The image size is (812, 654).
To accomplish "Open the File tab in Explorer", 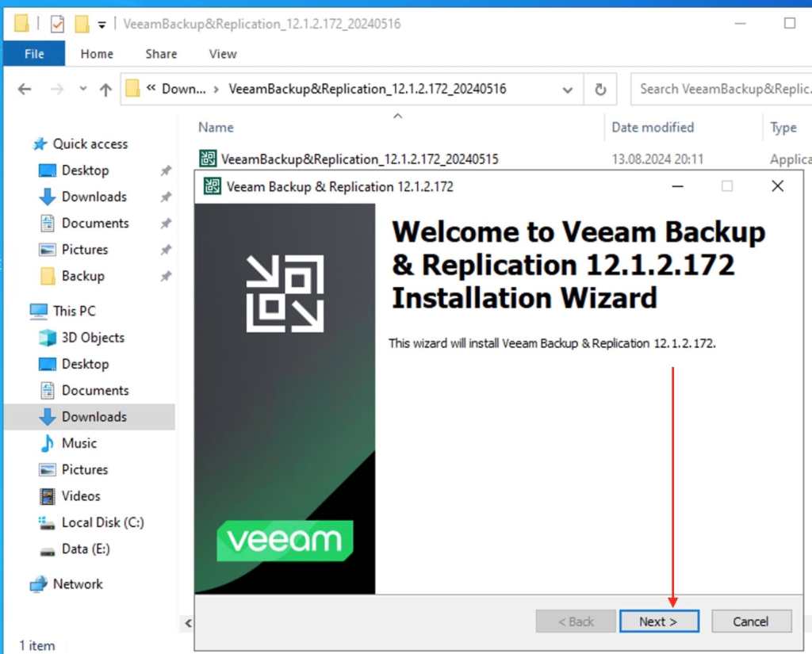I will pos(34,54).
